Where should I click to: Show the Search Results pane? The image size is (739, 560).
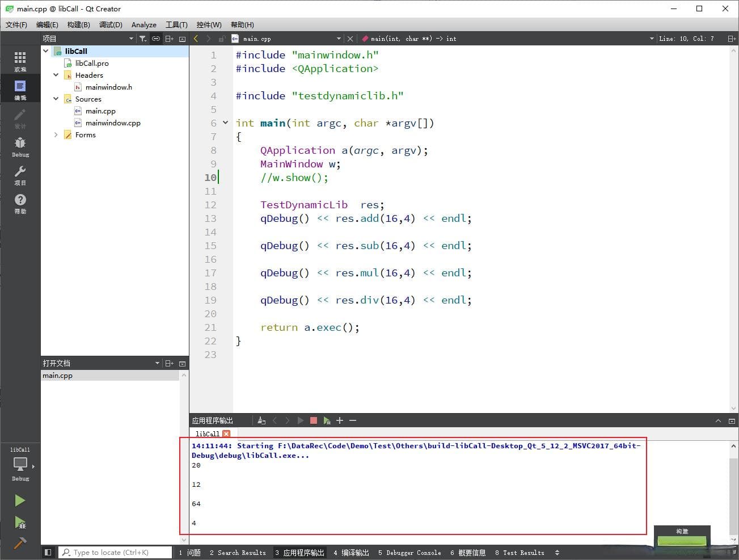tap(238, 553)
